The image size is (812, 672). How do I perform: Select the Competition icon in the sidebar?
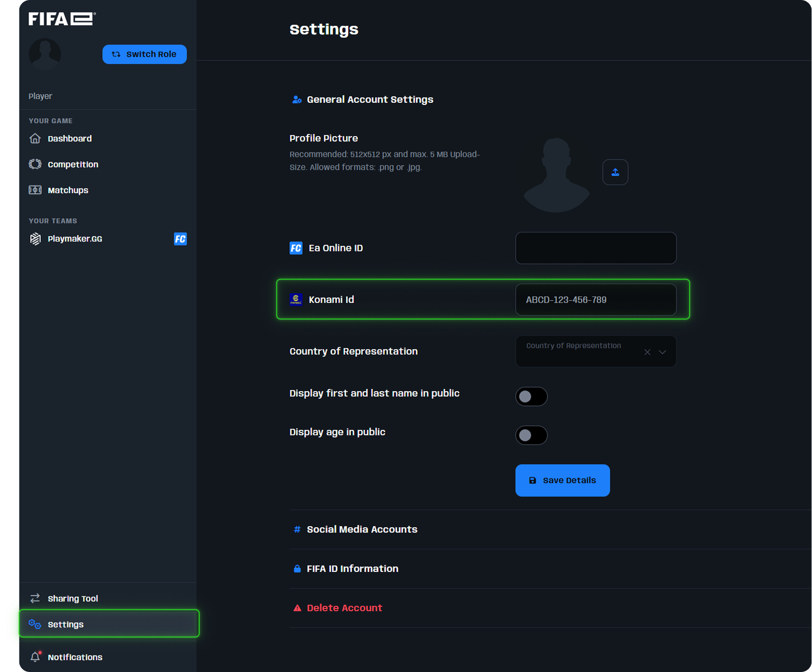(34, 164)
